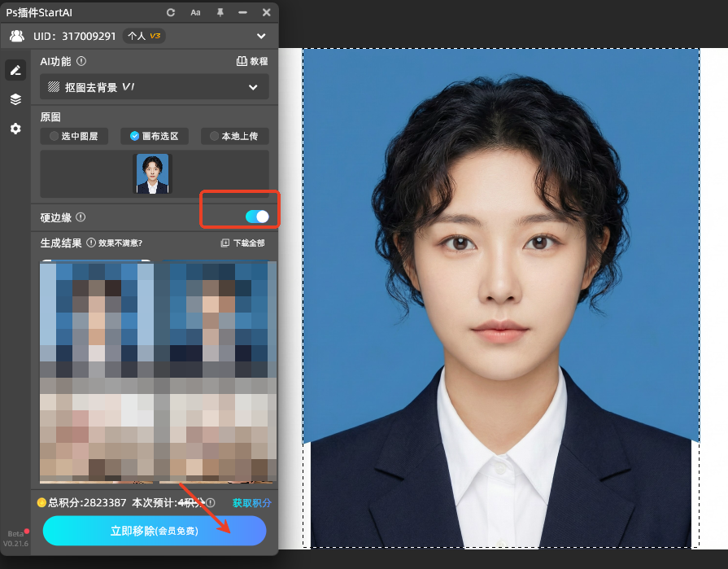Image resolution: width=728 pixels, height=569 pixels.
Task: Choose the 本地上传 local upload option
Action: (x=234, y=136)
